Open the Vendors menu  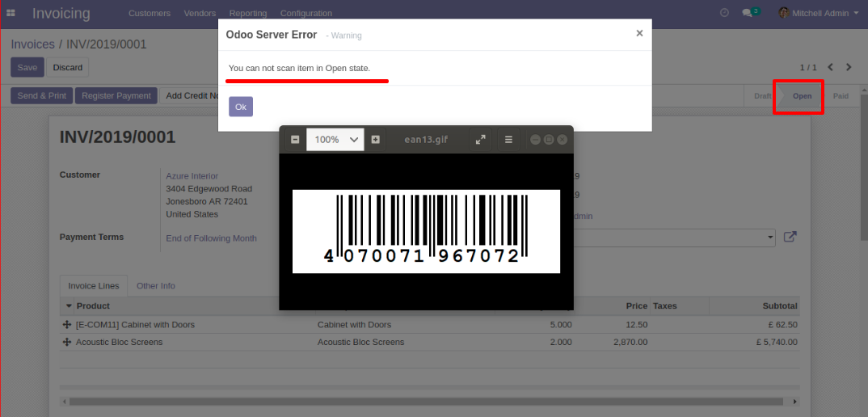[200, 13]
